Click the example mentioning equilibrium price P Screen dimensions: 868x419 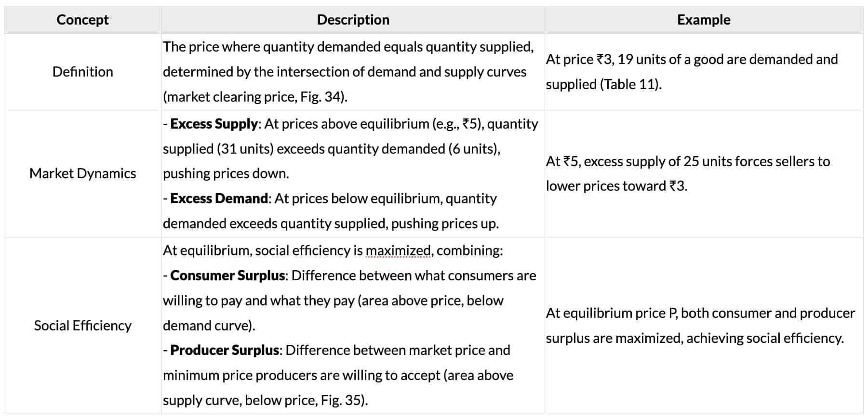[700, 313]
